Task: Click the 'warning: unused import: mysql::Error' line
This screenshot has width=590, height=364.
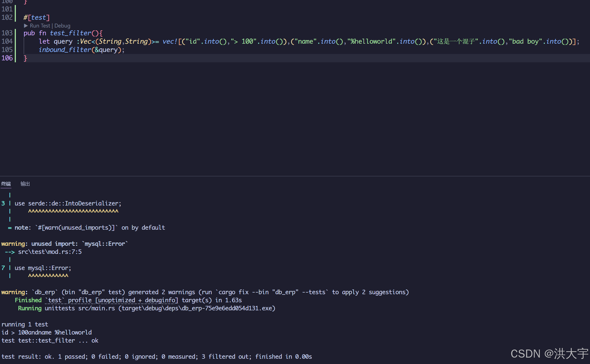Action: click(65, 244)
